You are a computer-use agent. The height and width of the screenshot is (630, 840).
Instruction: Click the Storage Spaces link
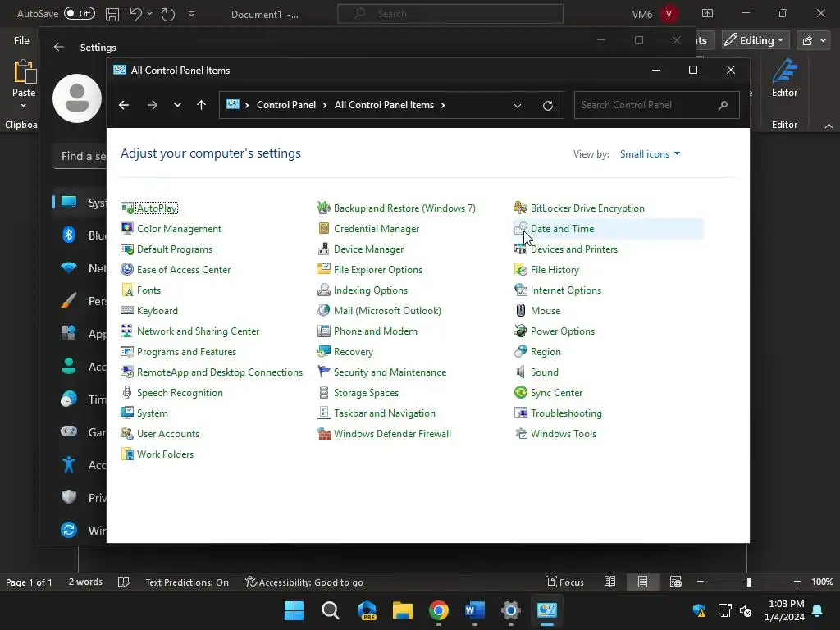pos(366,393)
